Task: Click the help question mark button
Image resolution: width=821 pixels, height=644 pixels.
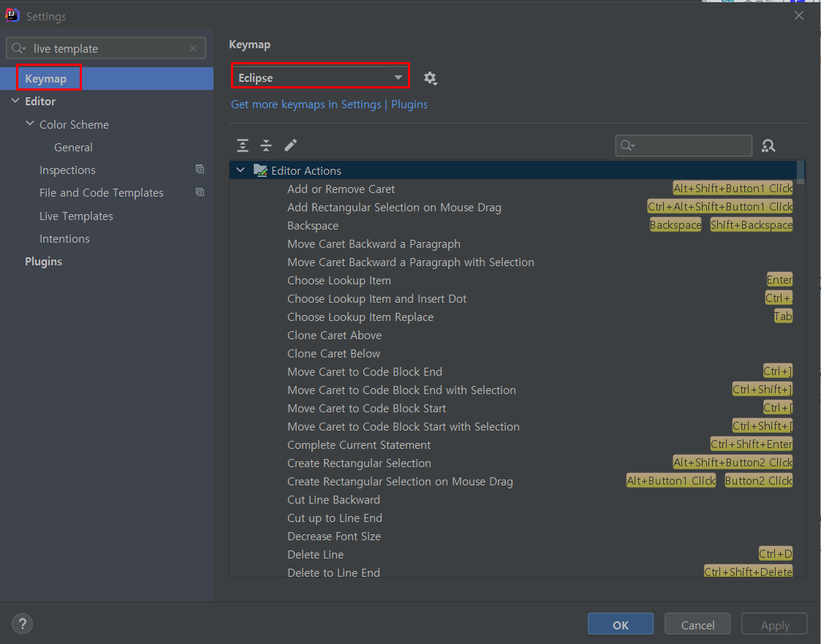Action: [23, 624]
